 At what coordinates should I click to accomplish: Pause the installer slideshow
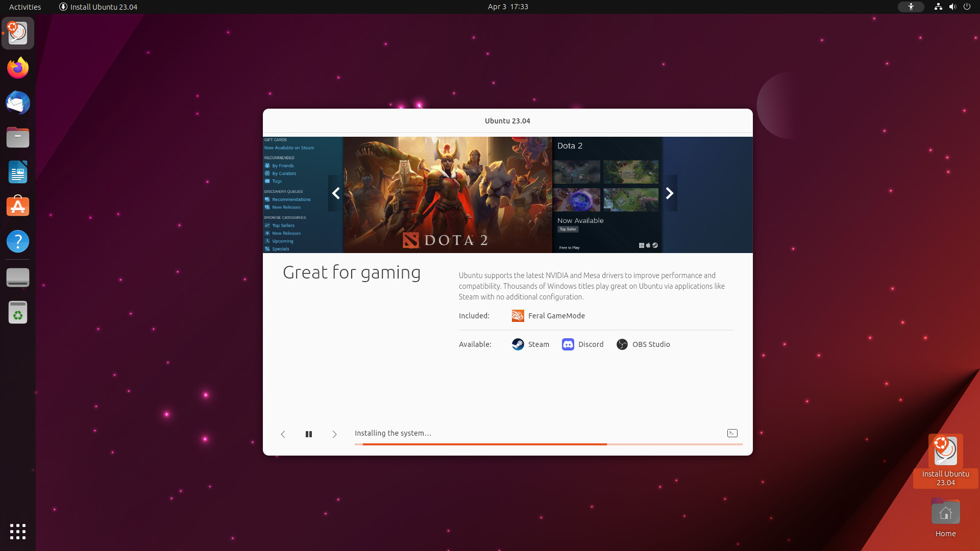(x=309, y=434)
